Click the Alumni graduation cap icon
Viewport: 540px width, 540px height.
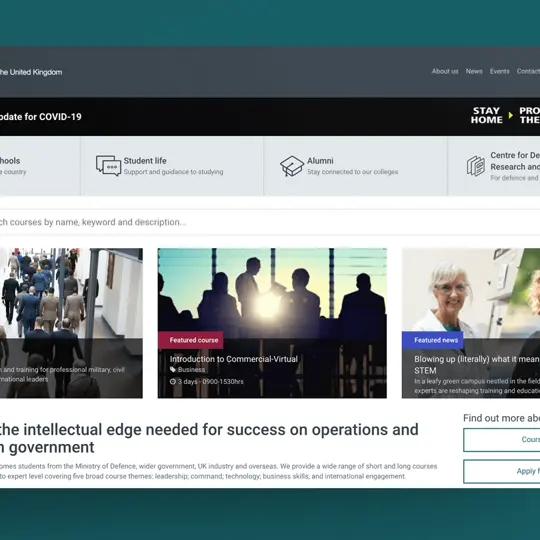click(292, 166)
